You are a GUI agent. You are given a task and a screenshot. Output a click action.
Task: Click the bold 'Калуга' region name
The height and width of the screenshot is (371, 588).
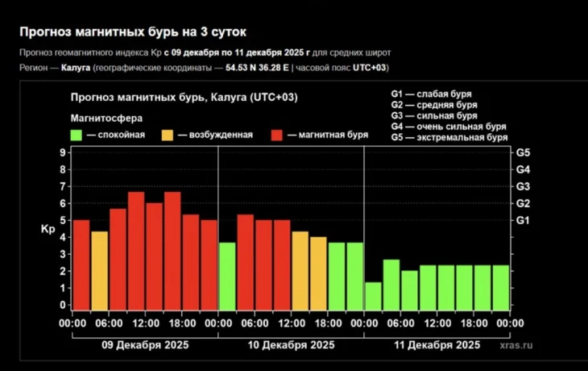click(77, 67)
